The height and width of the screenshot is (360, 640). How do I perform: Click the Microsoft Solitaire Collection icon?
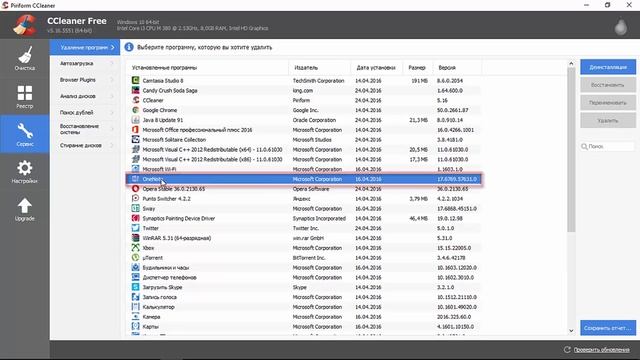tap(136, 139)
